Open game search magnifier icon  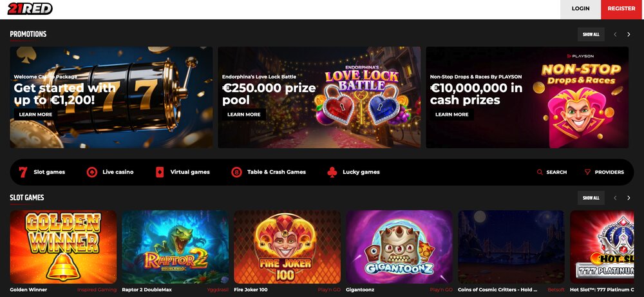pyautogui.click(x=540, y=172)
